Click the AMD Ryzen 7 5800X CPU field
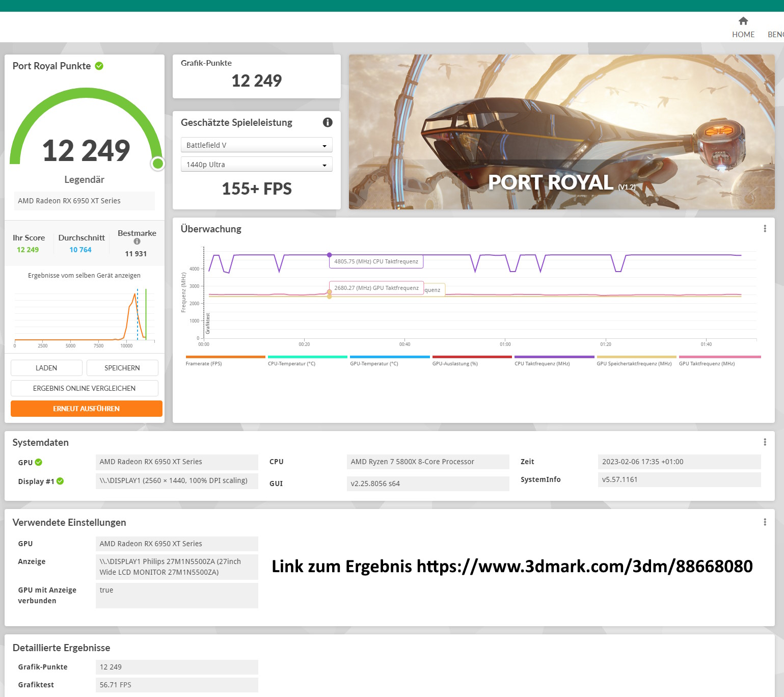Viewport: 784px width, 697px height. tap(428, 462)
